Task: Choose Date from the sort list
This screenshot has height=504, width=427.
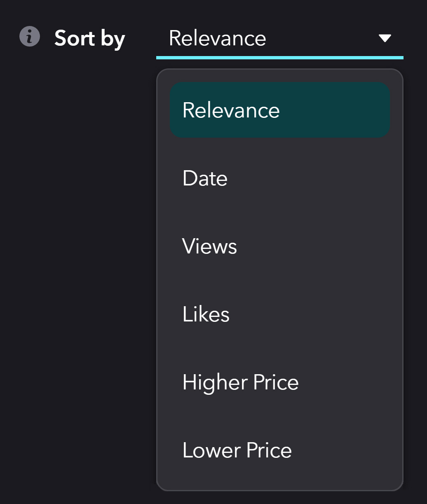Action: tap(280, 178)
